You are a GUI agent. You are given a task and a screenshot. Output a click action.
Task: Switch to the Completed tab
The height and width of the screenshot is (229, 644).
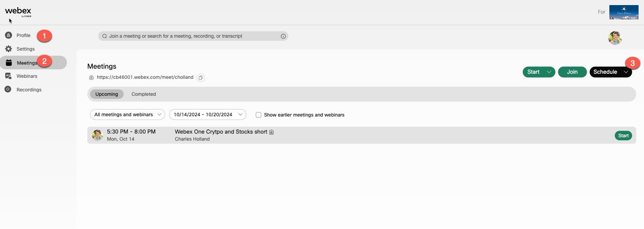point(144,94)
